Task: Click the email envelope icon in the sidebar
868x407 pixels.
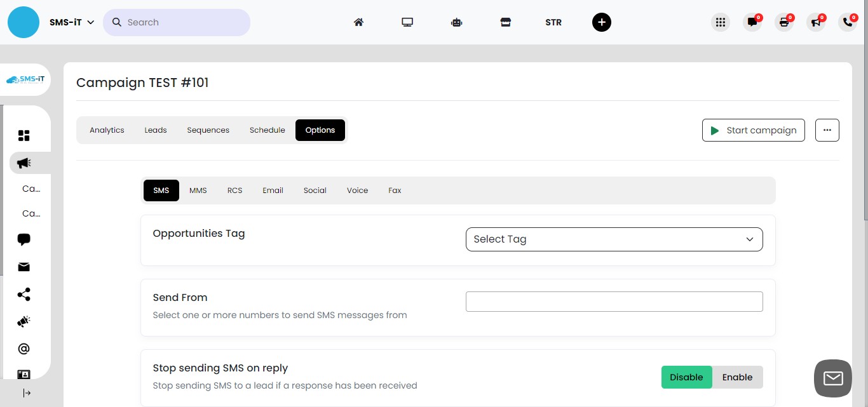Action: 24,267
